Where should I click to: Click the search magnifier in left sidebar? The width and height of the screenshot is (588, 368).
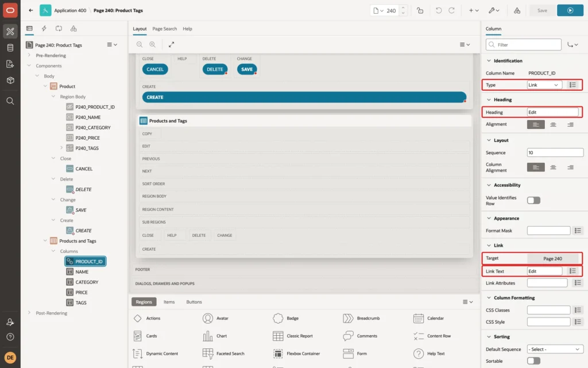coord(10,101)
